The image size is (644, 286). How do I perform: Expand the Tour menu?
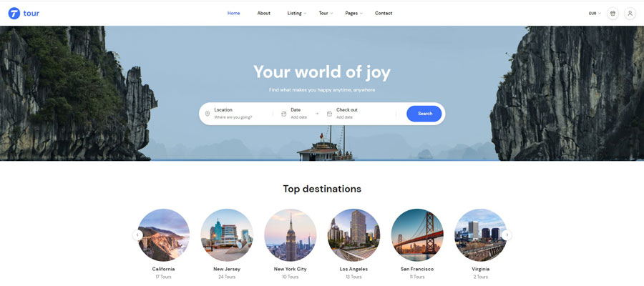click(326, 13)
